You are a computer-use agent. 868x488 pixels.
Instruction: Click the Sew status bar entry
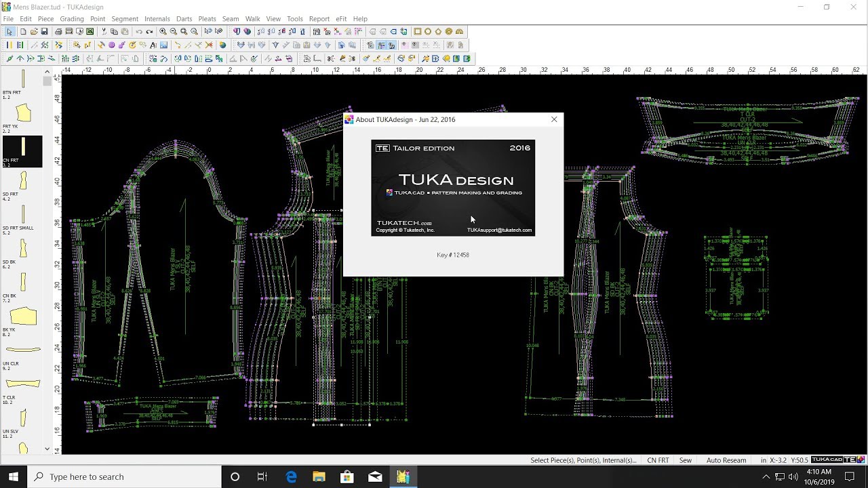(686, 460)
